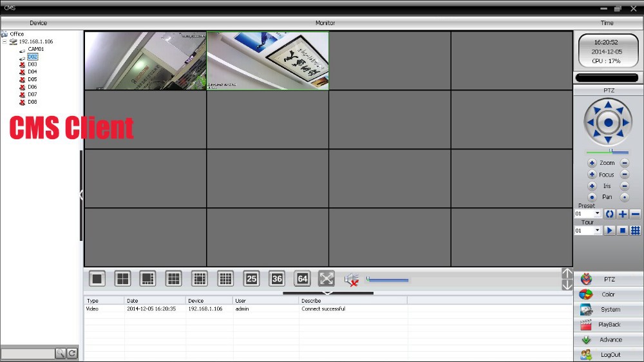Select channel D03
Image resolution: width=644 pixels, height=362 pixels.
[32, 64]
